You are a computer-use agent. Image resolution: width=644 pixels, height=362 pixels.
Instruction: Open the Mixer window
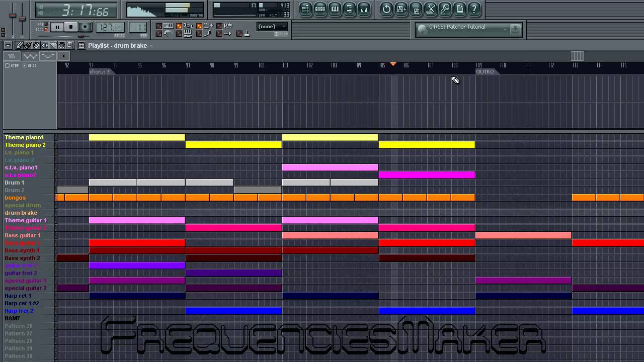[364, 9]
